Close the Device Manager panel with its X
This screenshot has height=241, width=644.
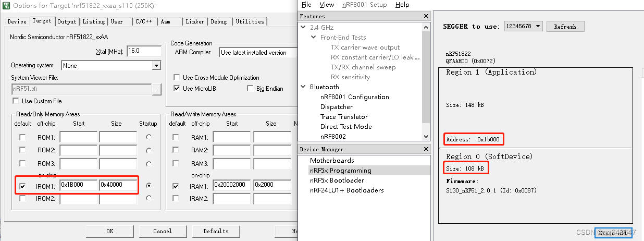pos(427,149)
